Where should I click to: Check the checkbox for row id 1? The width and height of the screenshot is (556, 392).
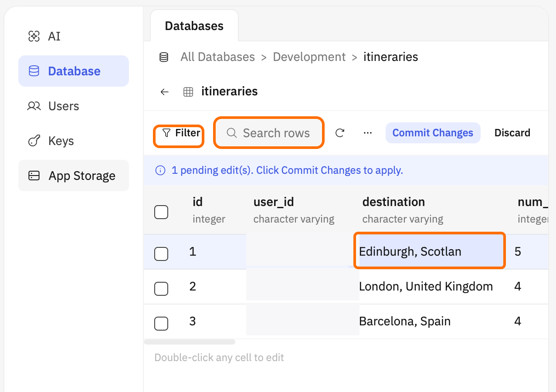pos(161,253)
